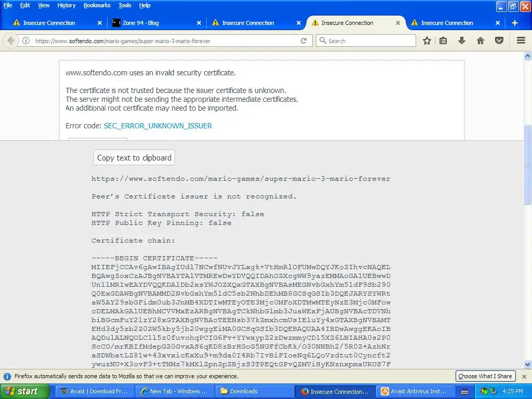
Task: Open the Help menu
Action: [144, 5]
